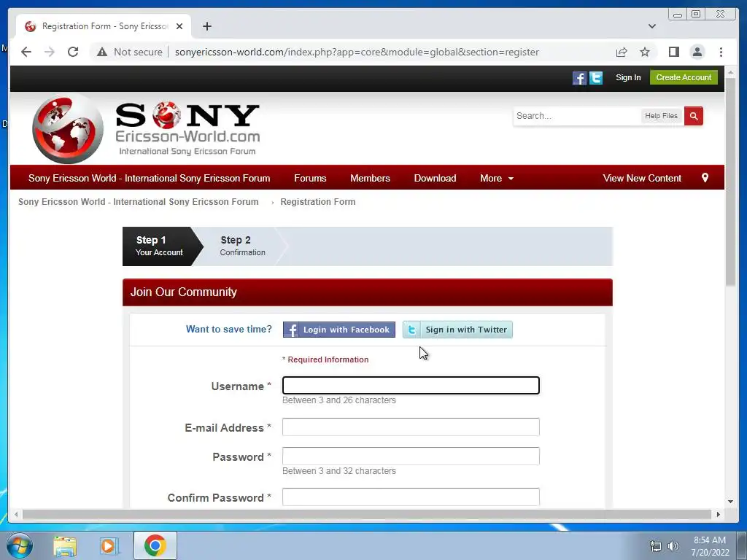Click the Facebook icon in the top bar
Viewport: 747px width, 560px height.
coord(579,77)
